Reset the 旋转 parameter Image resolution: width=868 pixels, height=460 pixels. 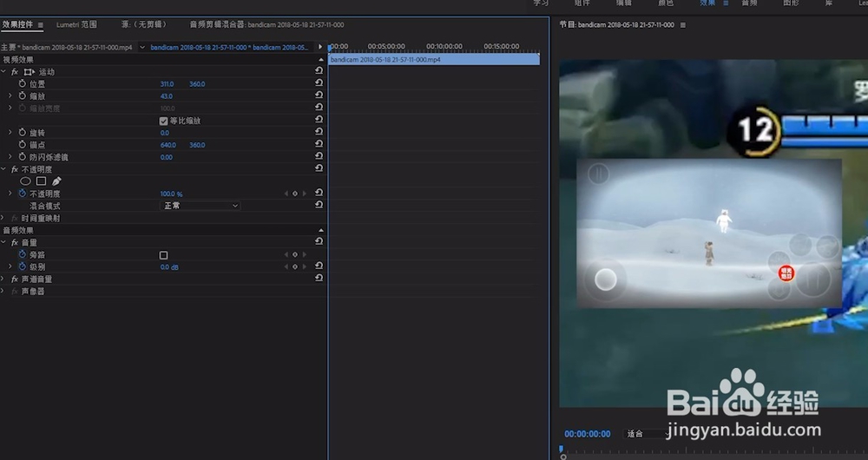coord(319,132)
